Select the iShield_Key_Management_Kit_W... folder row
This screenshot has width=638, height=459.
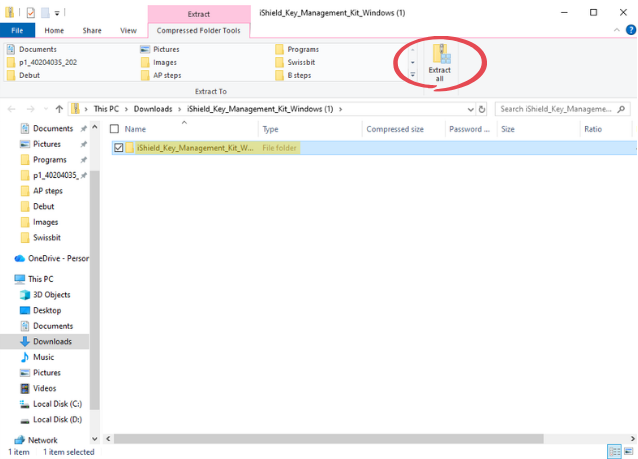(x=374, y=148)
